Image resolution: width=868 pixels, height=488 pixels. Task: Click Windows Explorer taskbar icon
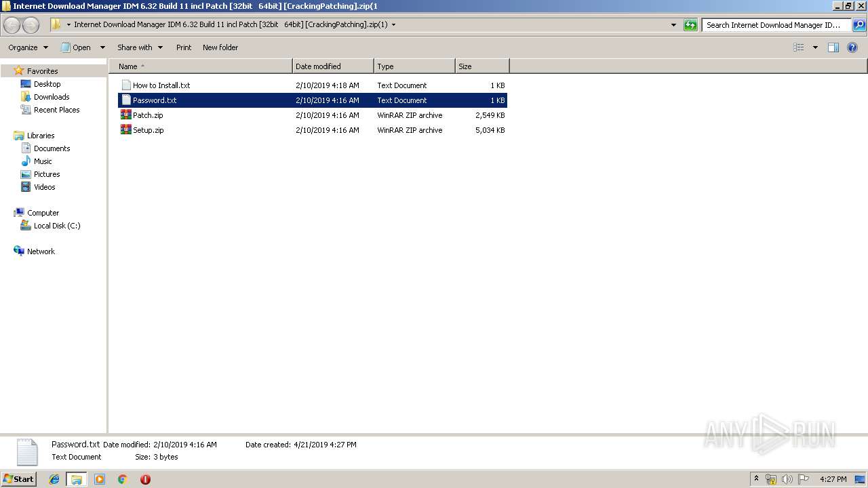point(77,479)
